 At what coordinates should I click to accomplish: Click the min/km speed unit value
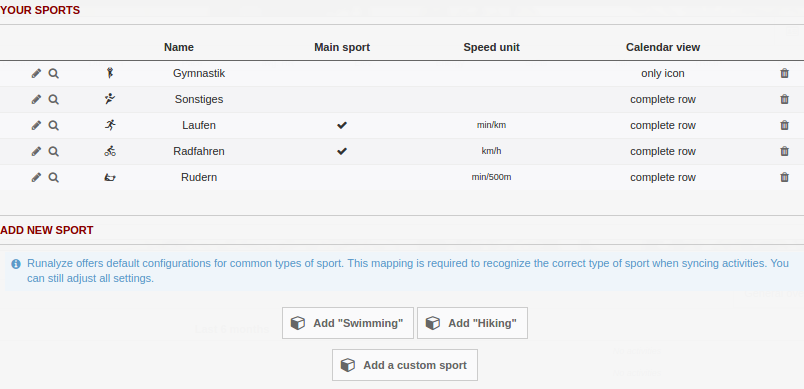click(491, 125)
